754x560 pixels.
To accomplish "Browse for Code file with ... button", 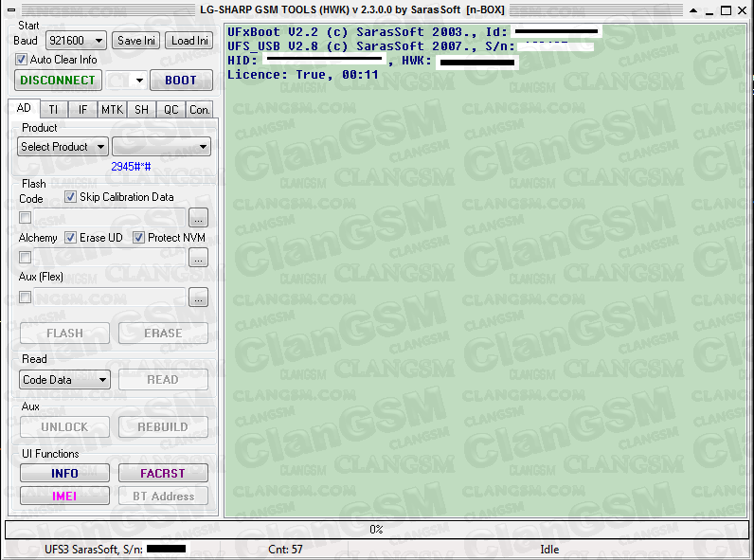I will click(198, 217).
